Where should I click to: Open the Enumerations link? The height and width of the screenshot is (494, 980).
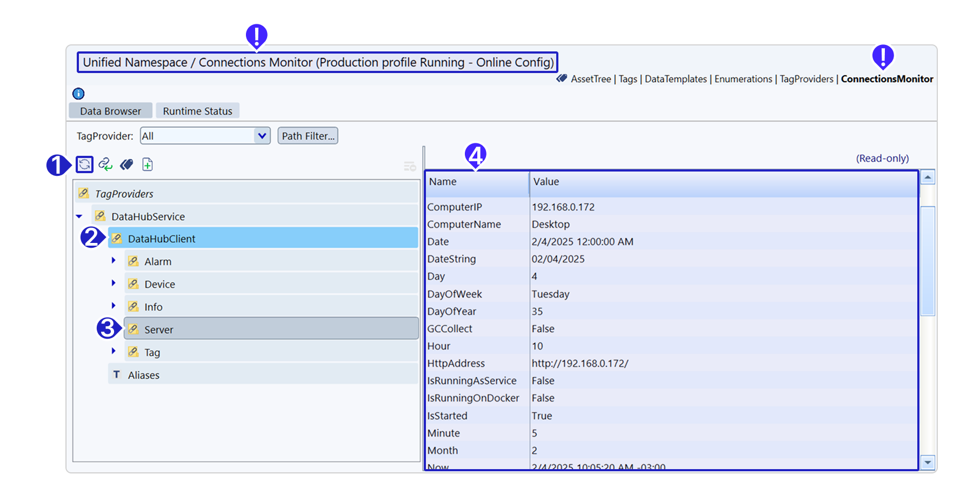pos(743,79)
